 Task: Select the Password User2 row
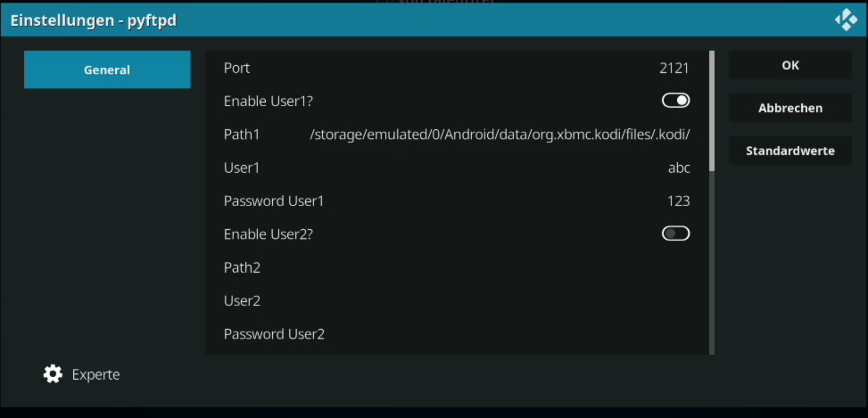(x=457, y=334)
